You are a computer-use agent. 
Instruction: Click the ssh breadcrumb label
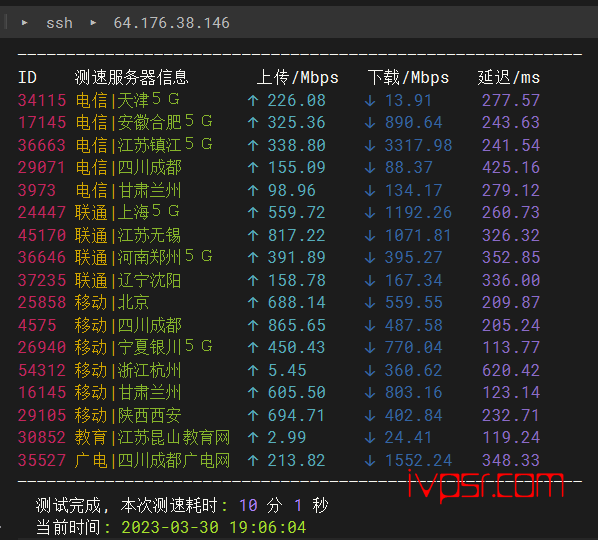[59, 23]
